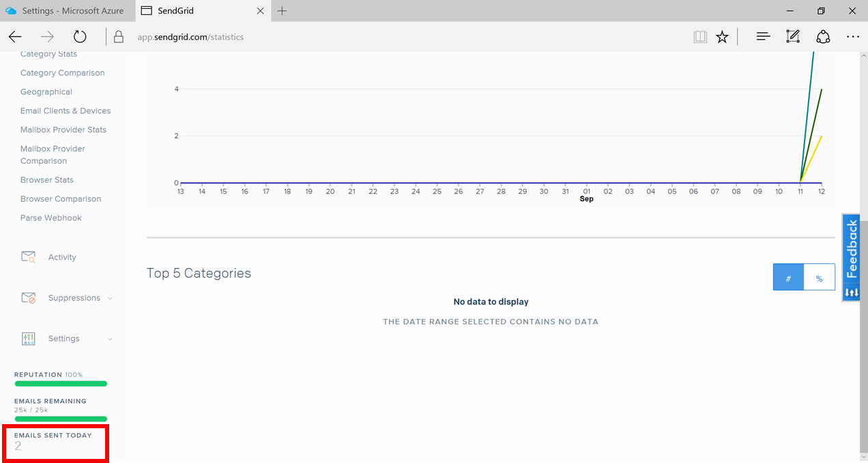Open Browser Comparison
868x463 pixels.
pos(61,199)
